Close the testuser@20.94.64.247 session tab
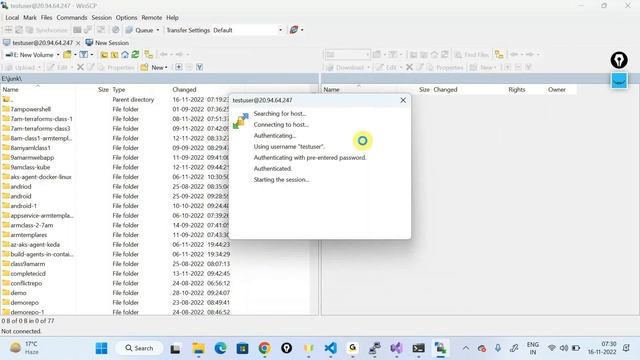This screenshot has height=360, width=640. click(x=78, y=43)
